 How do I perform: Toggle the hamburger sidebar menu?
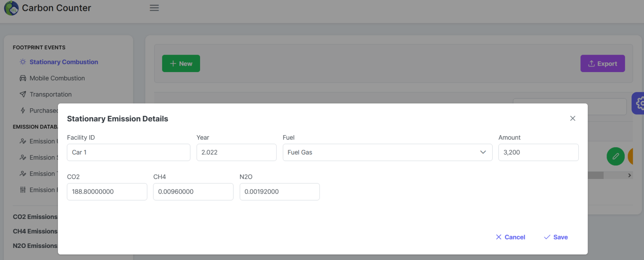[154, 8]
